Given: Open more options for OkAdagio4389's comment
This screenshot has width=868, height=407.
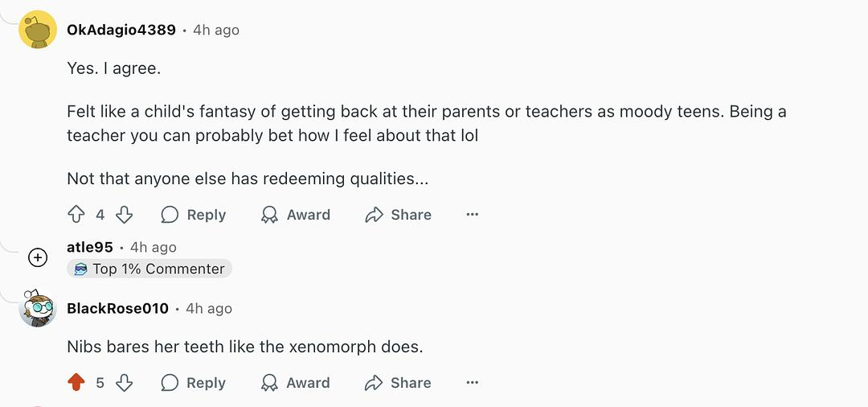Looking at the screenshot, I should click(473, 215).
